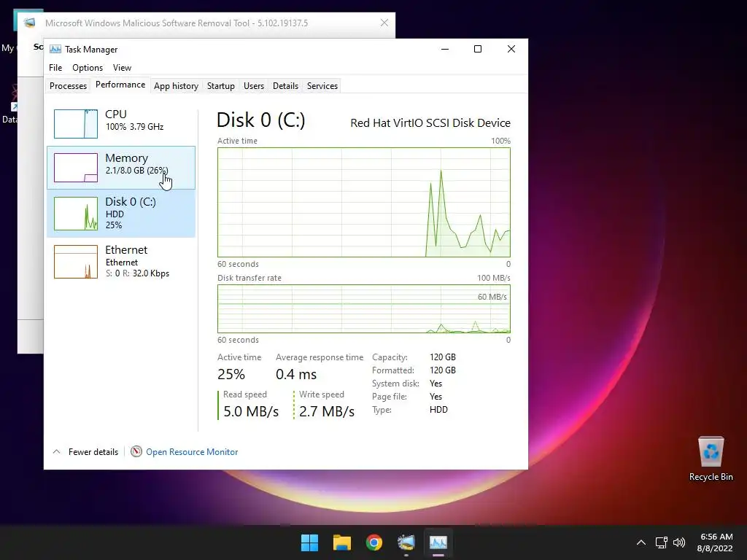Select the CPU usage graph thumbnail
The height and width of the screenshot is (560, 747).
(x=76, y=124)
